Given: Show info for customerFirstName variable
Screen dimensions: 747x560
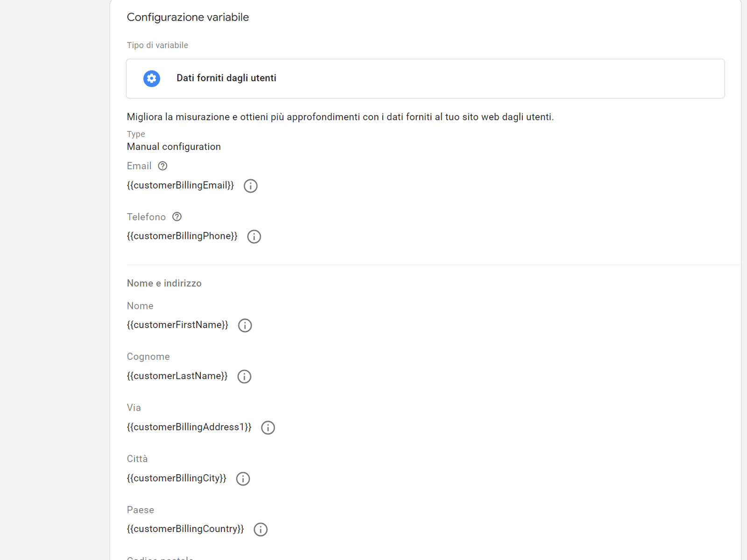Looking at the screenshot, I should click(x=245, y=325).
